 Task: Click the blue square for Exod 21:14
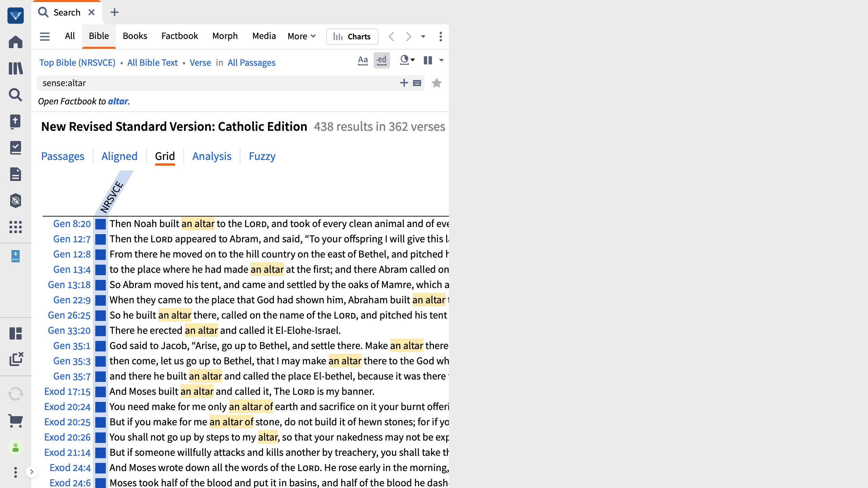pos(100,453)
